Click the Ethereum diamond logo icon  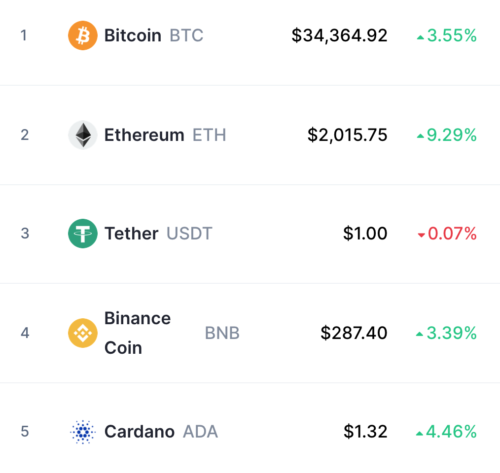[83, 135]
